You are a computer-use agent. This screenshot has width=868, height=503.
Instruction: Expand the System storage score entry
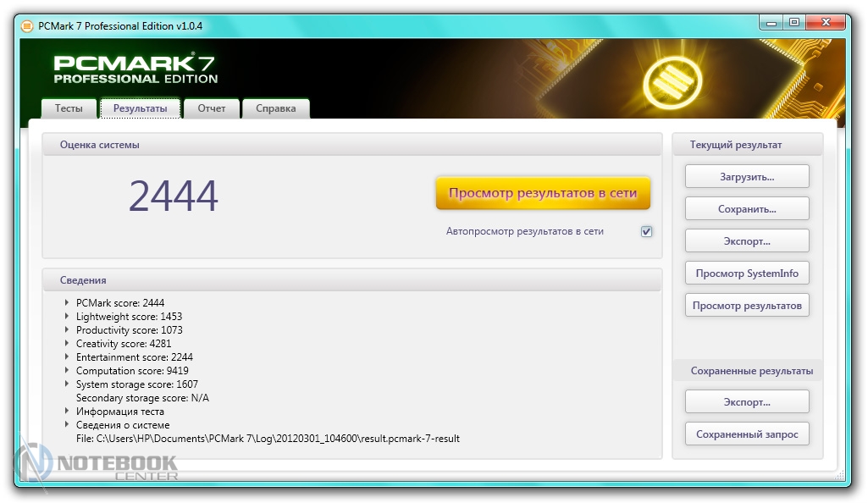(67, 384)
